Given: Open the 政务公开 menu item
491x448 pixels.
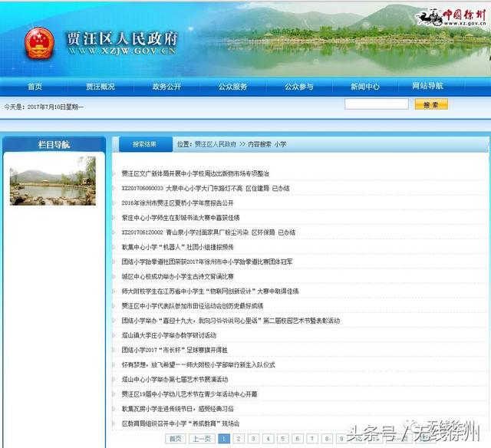Looking at the screenshot, I should coord(166,87).
